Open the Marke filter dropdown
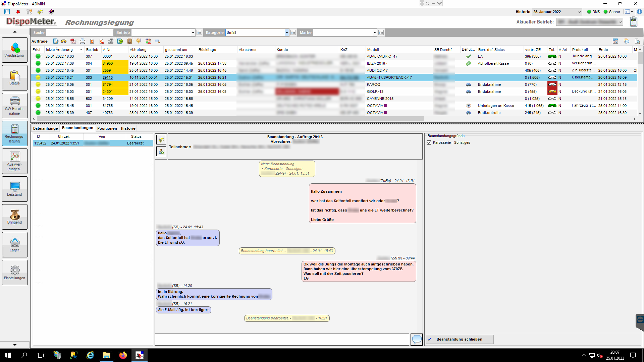This screenshot has height=362, width=644. (375, 33)
